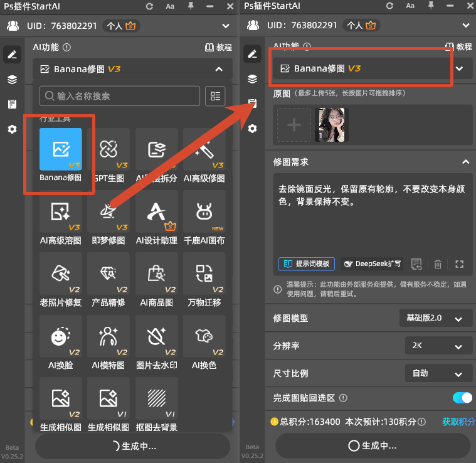Expand the Banana修图 dropdown in right panel

coord(460,68)
